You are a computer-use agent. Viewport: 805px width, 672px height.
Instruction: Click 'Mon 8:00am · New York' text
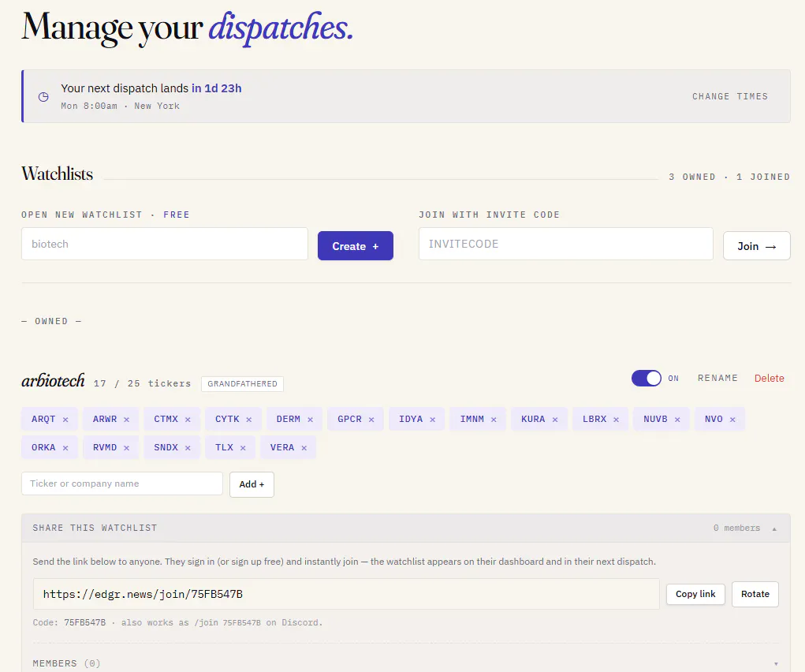point(120,106)
